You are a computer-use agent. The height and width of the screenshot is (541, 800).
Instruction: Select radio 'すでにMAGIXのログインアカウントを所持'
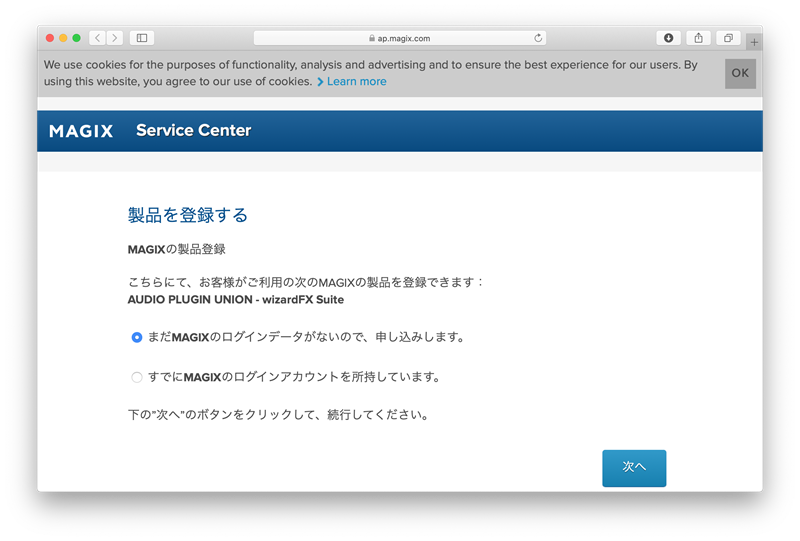point(137,377)
